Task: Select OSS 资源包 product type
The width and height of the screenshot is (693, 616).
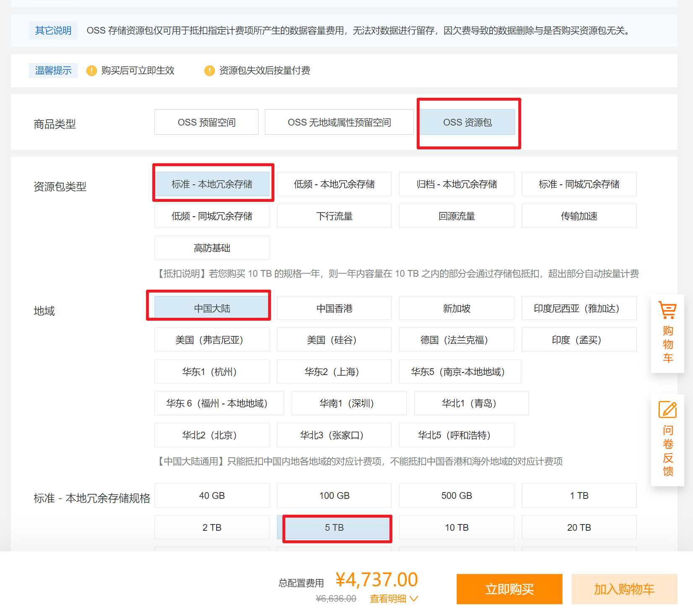Action: pyautogui.click(x=468, y=122)
